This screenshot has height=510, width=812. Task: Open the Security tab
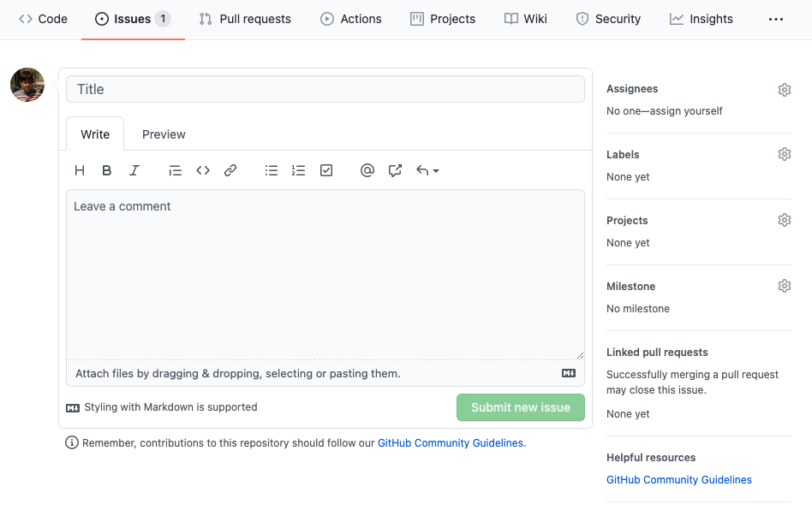[x=608, y=19]
